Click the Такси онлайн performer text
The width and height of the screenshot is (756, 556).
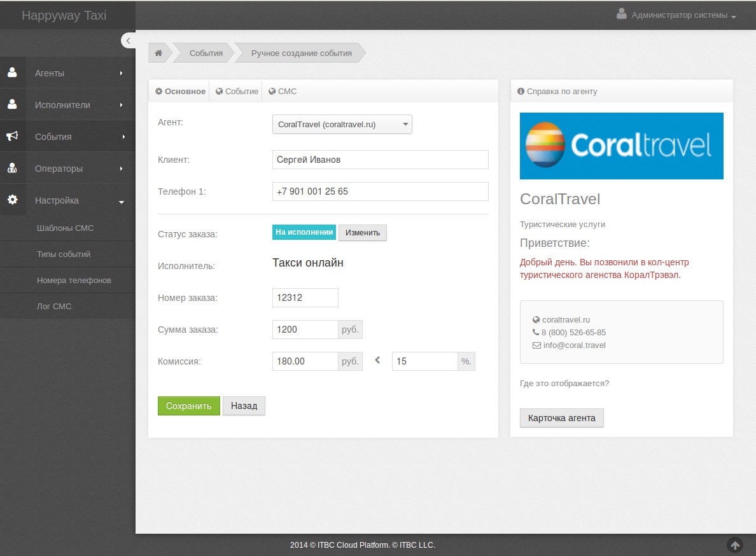tap(307, 263)
